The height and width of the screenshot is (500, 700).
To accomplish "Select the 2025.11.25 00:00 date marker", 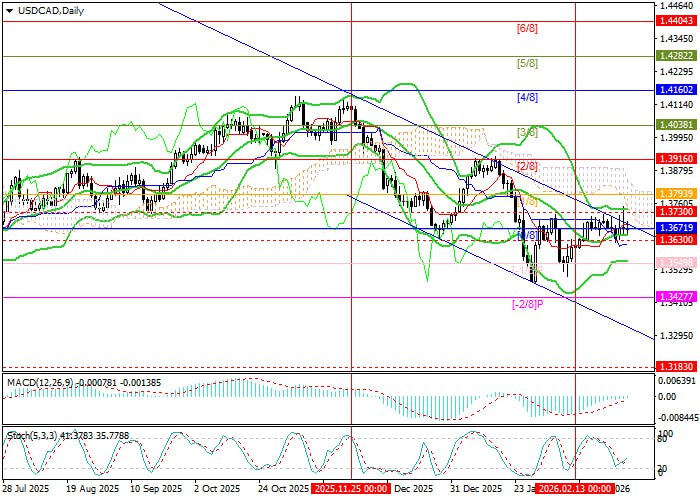I will (x=350, y=489).
